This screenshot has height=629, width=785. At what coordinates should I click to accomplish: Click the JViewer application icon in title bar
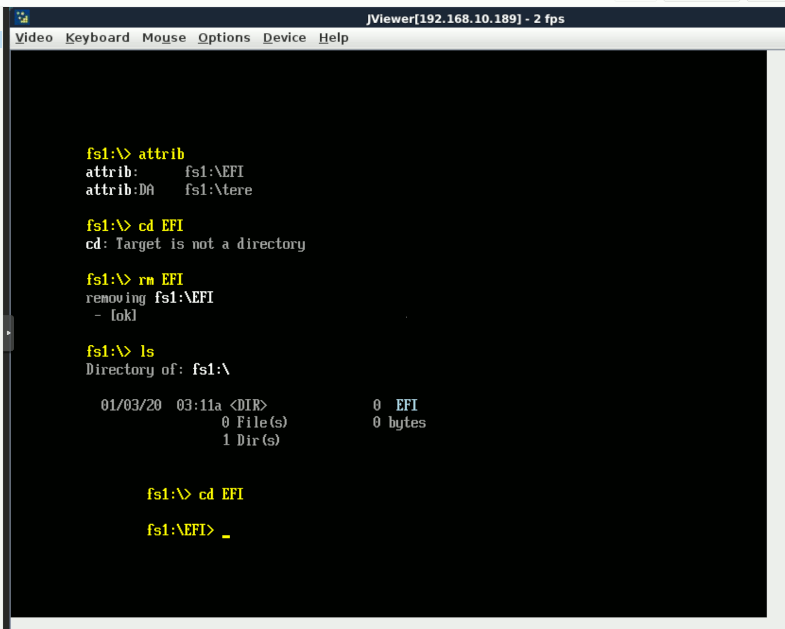[x=22, y=19]
